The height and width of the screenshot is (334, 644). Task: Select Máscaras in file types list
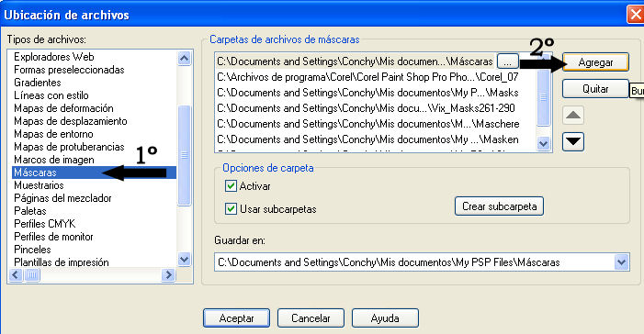click(94, 173)
